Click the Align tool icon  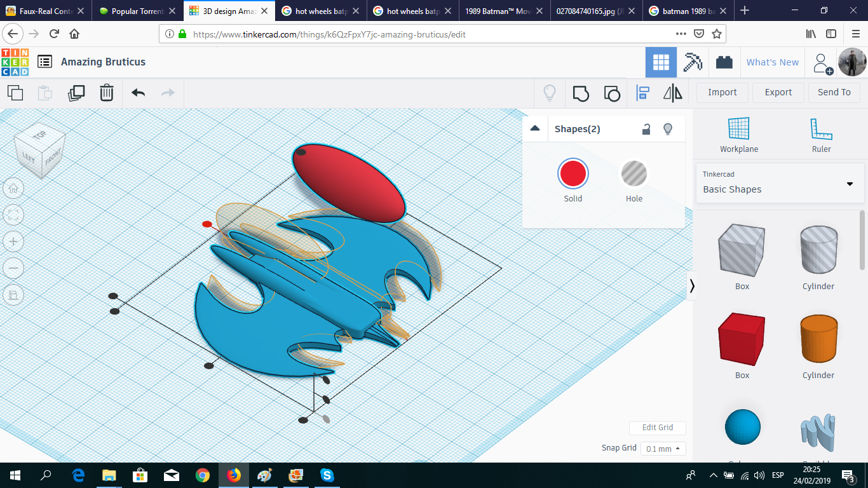643,93
